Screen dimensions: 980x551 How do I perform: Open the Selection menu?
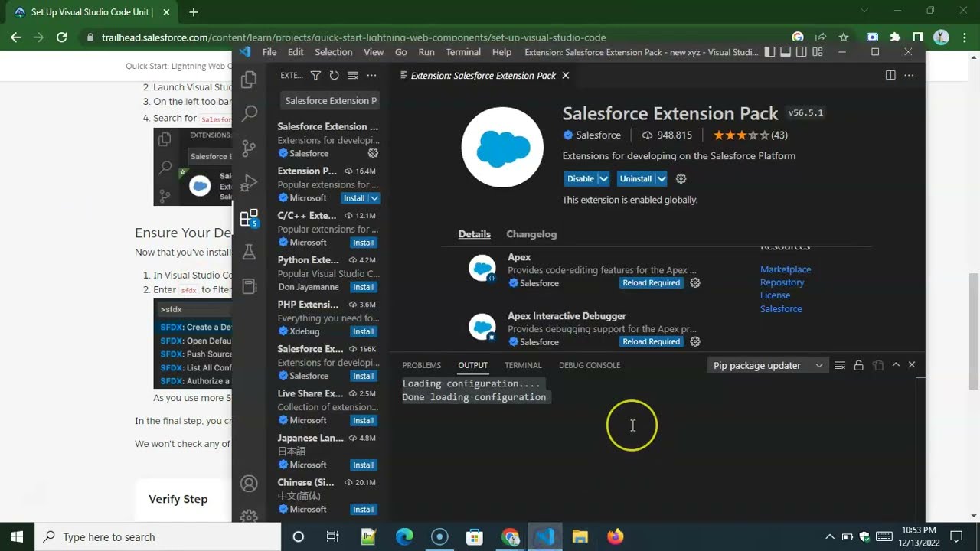pos(334,52)
